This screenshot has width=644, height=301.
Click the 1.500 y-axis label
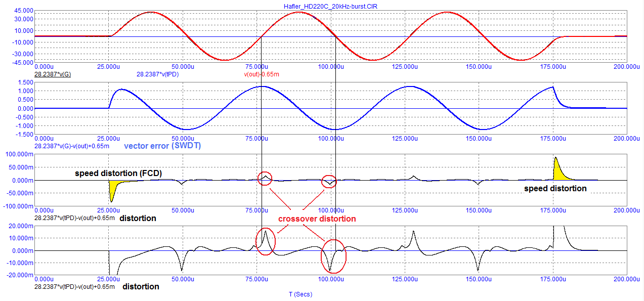coord(25,82)
